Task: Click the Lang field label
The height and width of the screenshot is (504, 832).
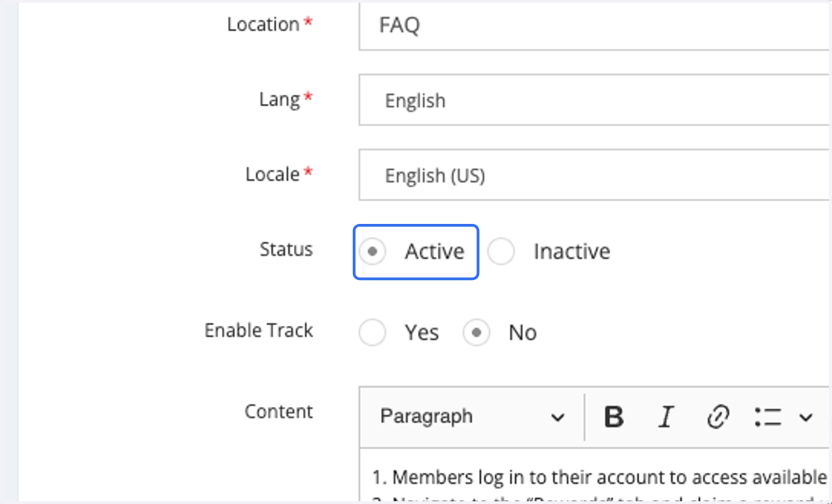Action: [x=279, y=100]
